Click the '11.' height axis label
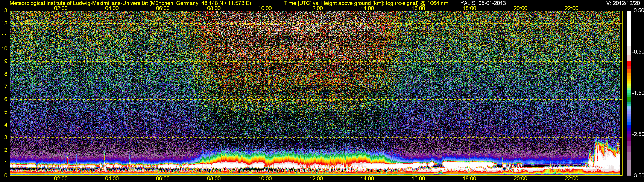 pos(5,36)
